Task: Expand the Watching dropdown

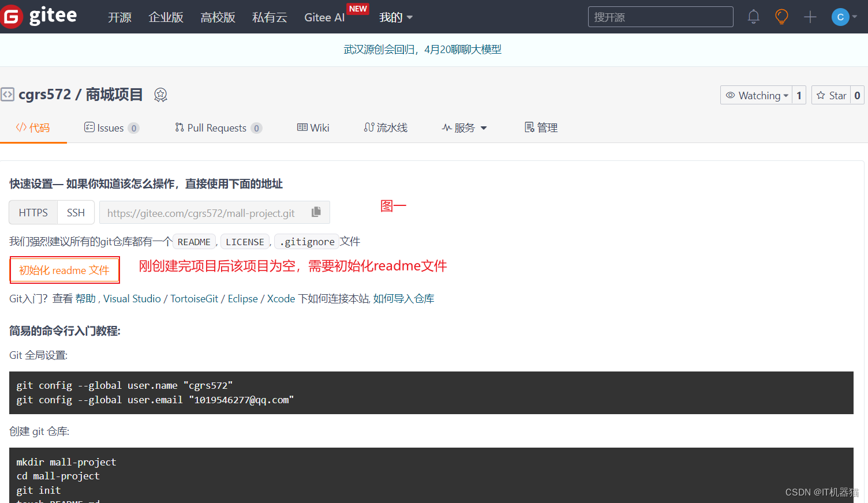Action: [756, 95]
